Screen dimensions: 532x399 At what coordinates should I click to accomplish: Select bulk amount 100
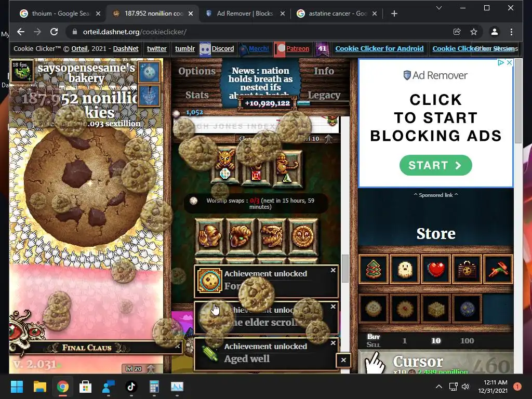tap(467, 341)
